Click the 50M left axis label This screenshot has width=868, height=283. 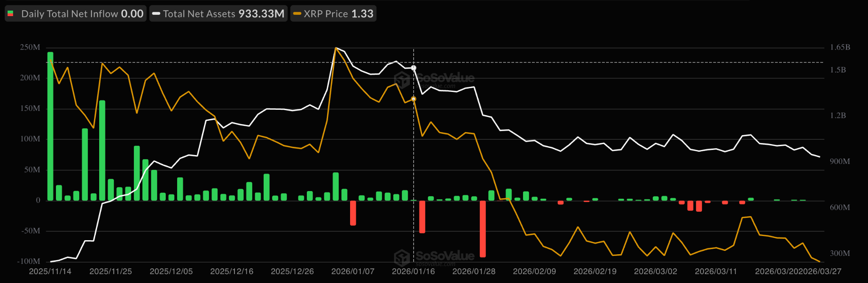point(32,170)
